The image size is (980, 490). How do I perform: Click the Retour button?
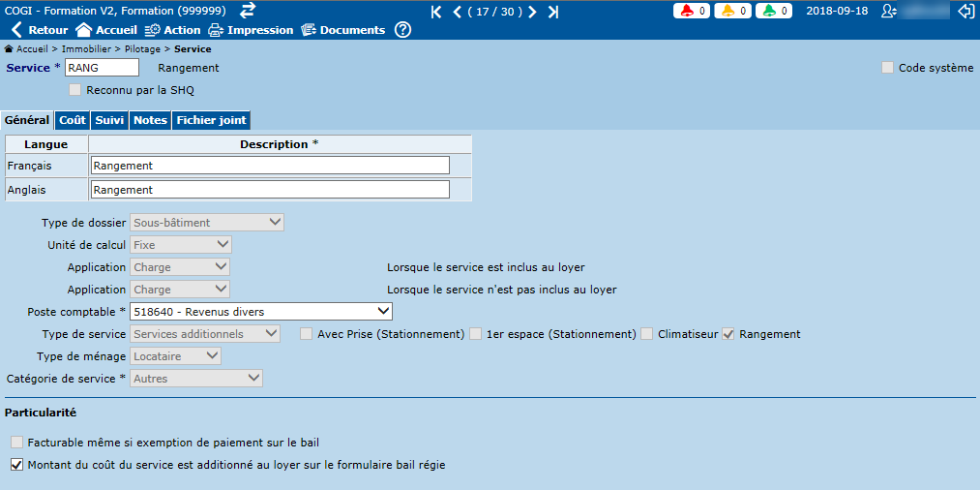coord(39,30)
